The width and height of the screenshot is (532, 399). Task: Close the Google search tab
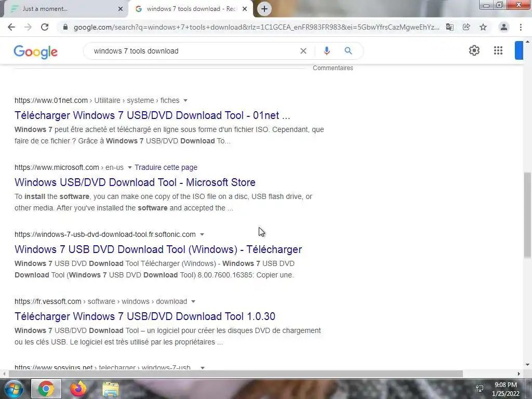(x=245, y=9)
